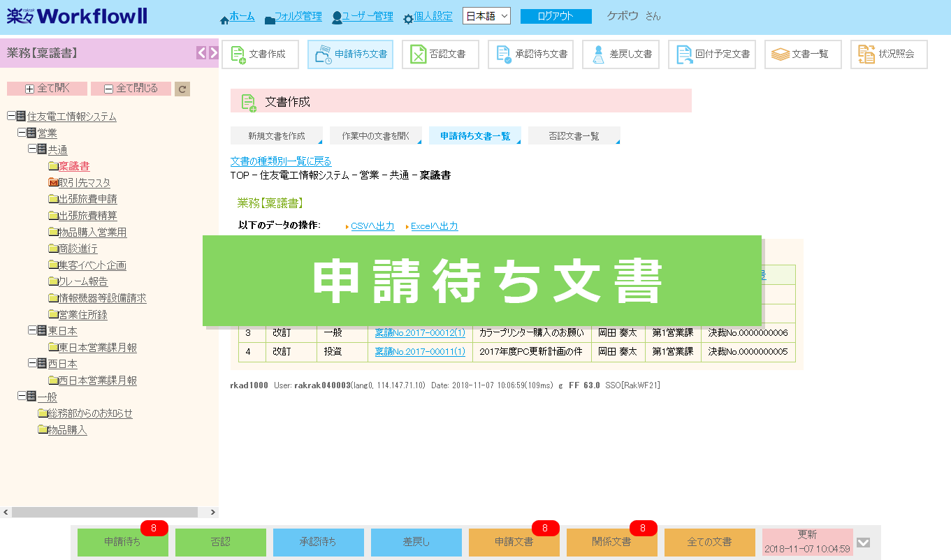Click 全ての文書 bottom bar button
The width and height of the screenshot is (951, 560).
[x=710, y=542]
